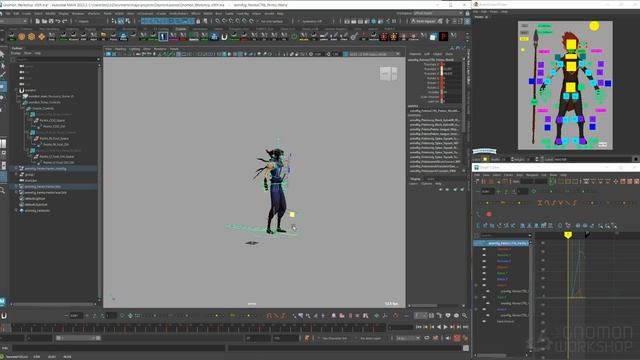Click the view cube in the viewport corner
Screen dimensions: 640x360
coord(388,74)
